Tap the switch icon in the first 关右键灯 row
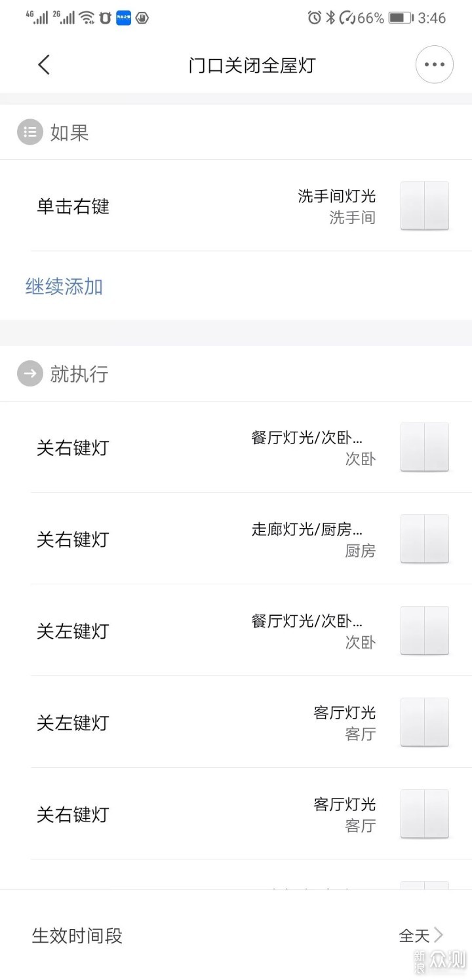 click(x=424, y=447)
